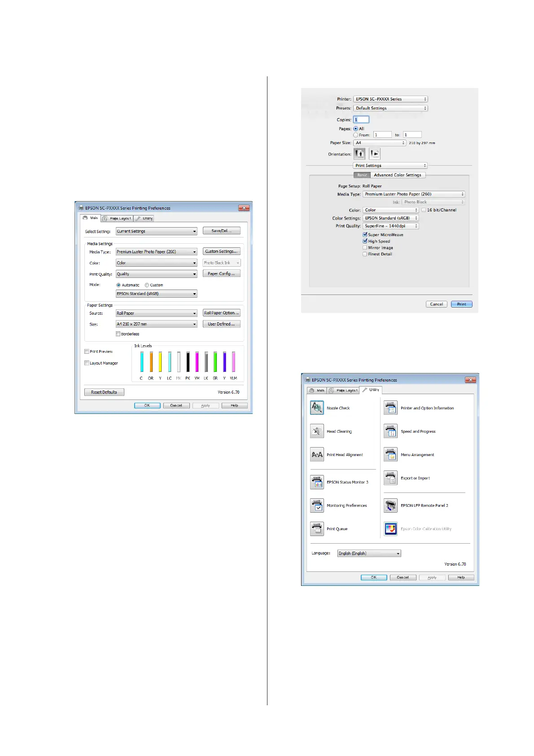This screenshot has width=534, height=756.
Task: Select the Custom mode radio button
Action: point(147,285)
